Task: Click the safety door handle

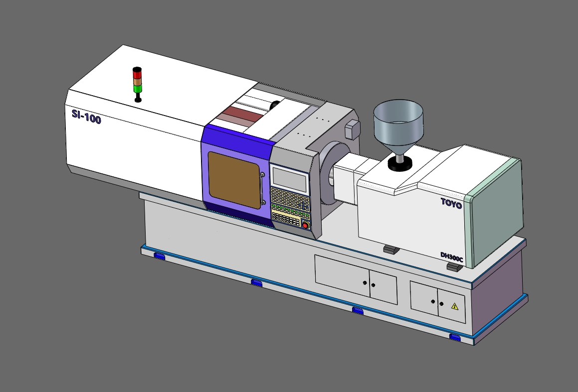Action: pos(262,188)
